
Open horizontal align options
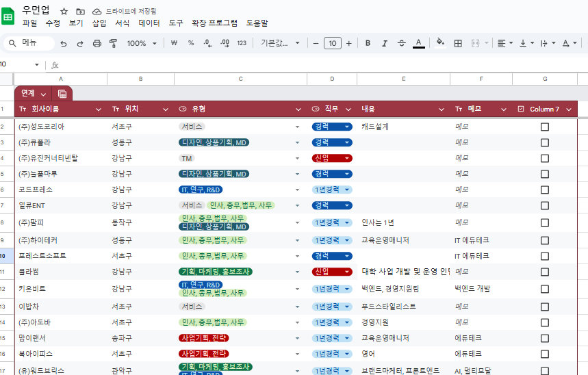pyautogui.click(x=504, y=44)
